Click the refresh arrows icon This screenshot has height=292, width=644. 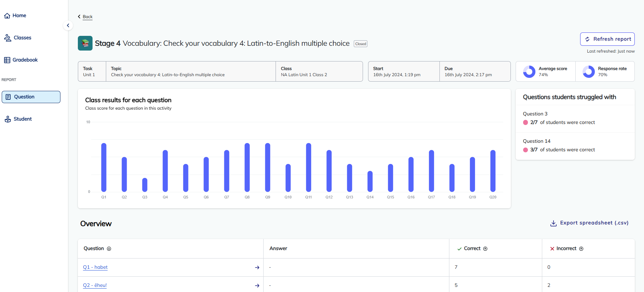(x=587, y=39)
